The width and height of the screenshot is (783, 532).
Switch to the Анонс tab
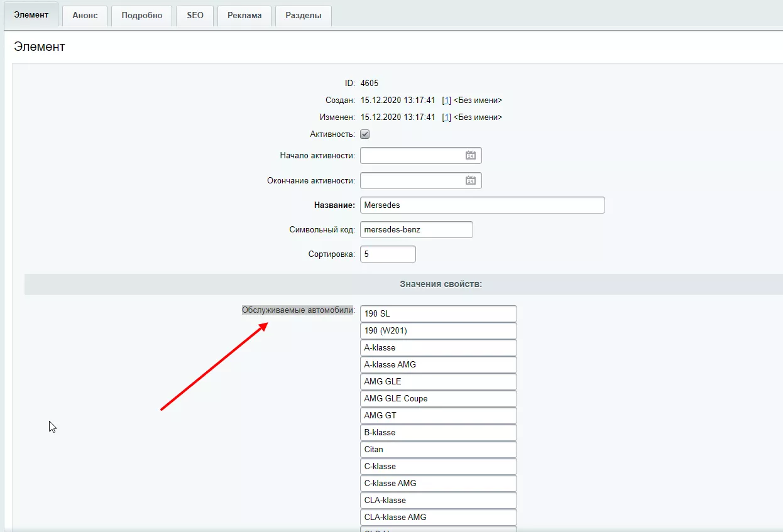(x=85, y=15)
